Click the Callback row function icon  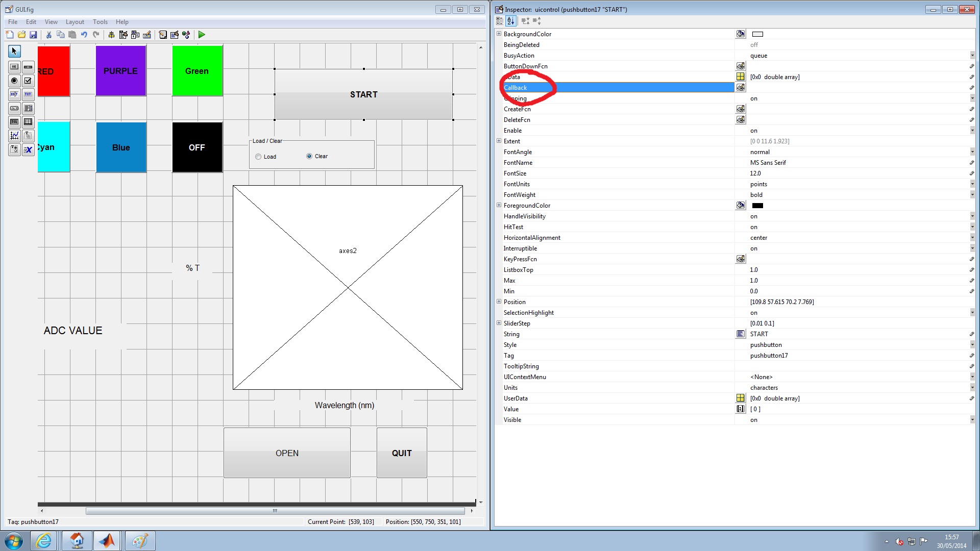(x=740, y=88)
